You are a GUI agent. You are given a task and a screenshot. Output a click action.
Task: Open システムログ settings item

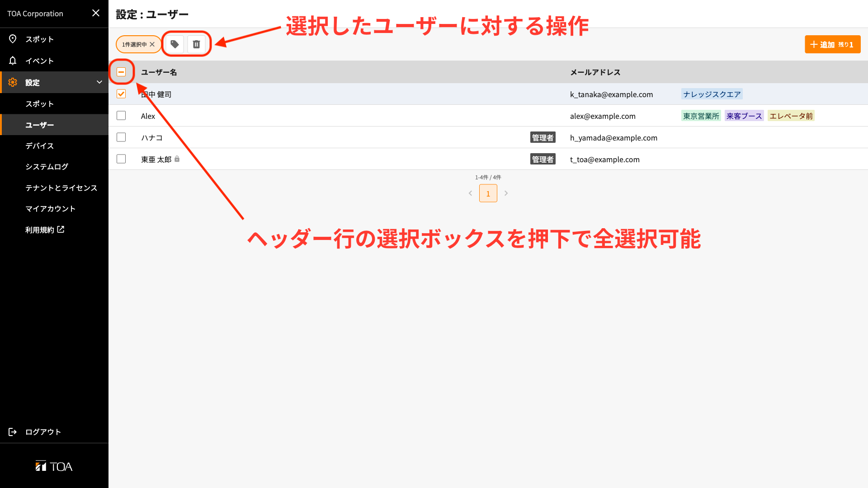(x=54, y=167)
